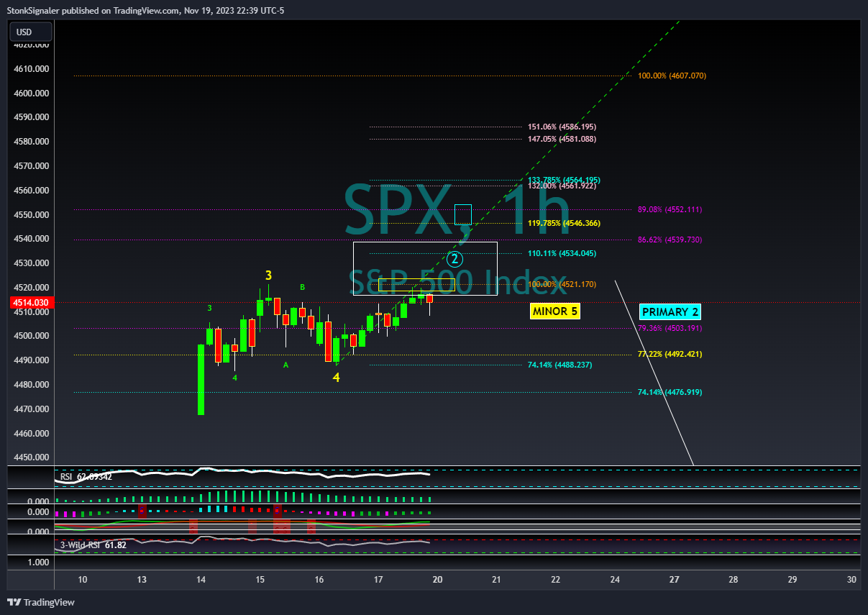Select the green B wave label
The image size is (868, 615).
pos(303,288)
